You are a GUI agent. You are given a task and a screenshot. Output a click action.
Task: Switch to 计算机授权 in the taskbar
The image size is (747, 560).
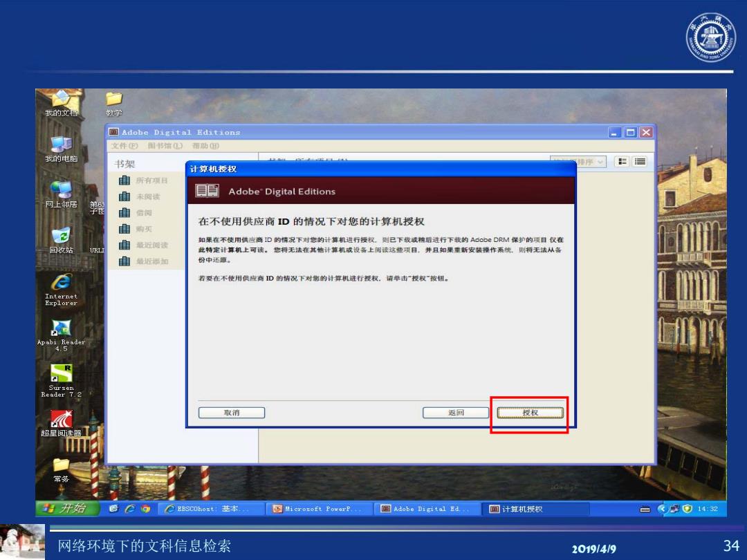536,509
